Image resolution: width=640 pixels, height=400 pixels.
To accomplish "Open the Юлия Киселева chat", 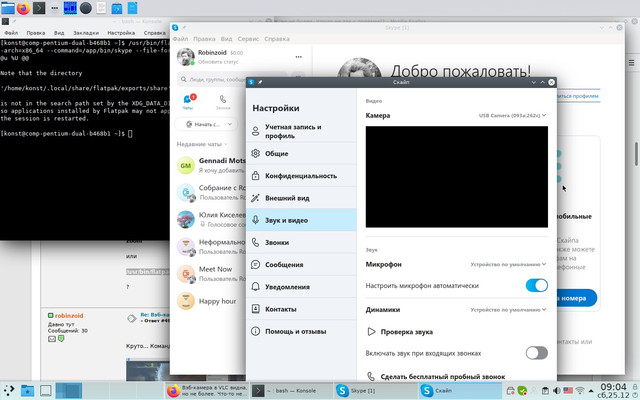I will pyautogui.click(x=211, y=220).
